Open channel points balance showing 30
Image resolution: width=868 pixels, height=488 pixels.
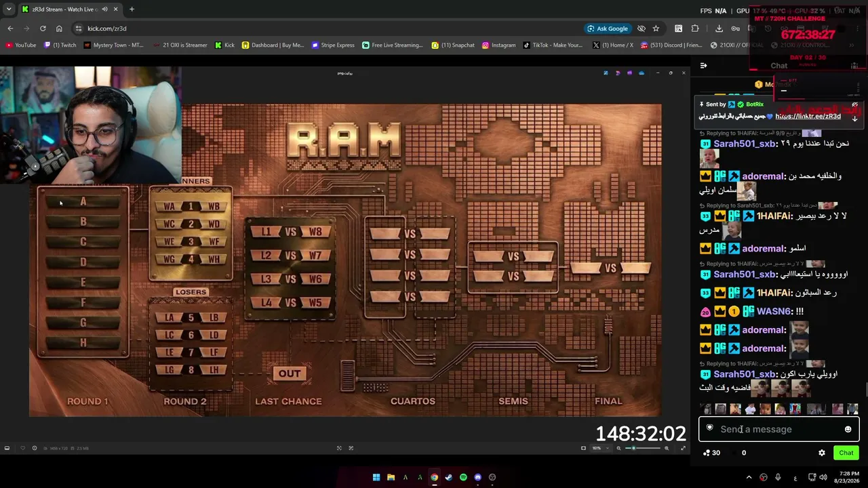pyautogui.click(x=711, y=453)
